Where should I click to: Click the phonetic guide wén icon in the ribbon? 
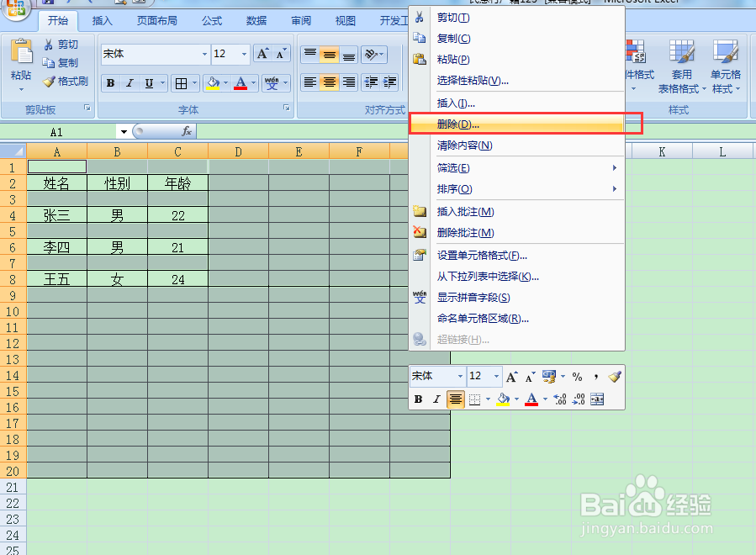[x=272, y=83]
